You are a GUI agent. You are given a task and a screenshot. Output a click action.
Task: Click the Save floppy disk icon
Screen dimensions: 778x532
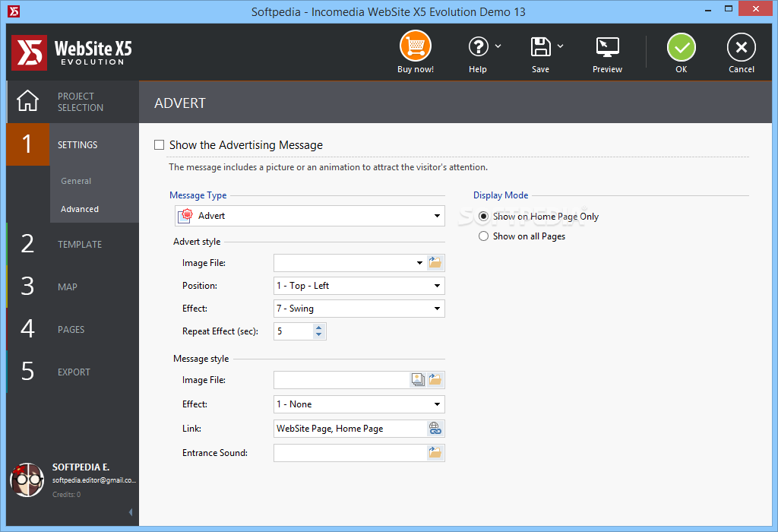[540, 46]
